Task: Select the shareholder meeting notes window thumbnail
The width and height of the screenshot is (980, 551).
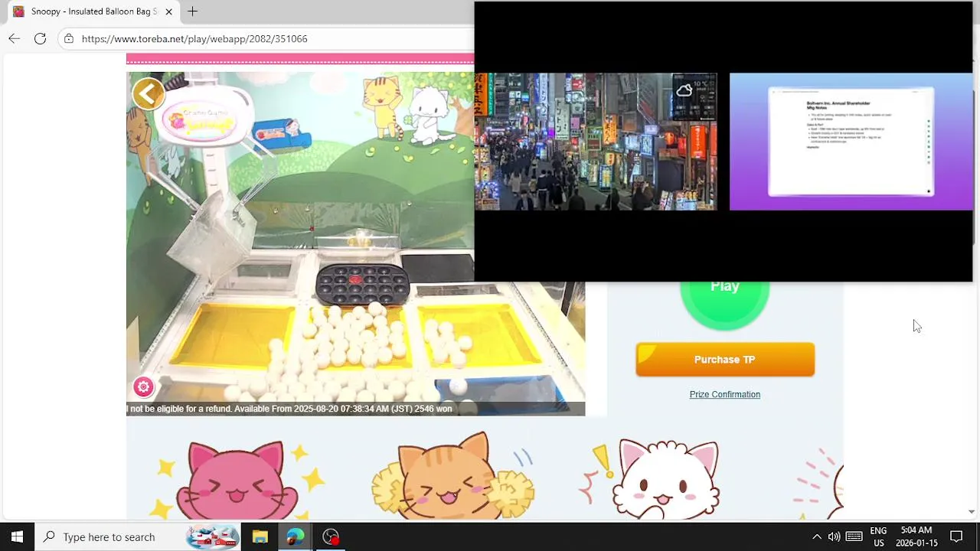Action: point(851,142)
